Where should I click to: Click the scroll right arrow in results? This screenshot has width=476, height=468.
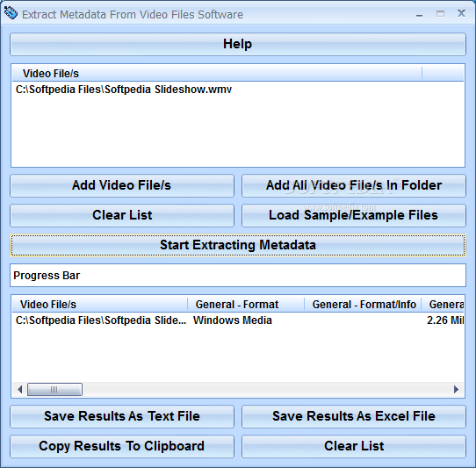[456, 389]
